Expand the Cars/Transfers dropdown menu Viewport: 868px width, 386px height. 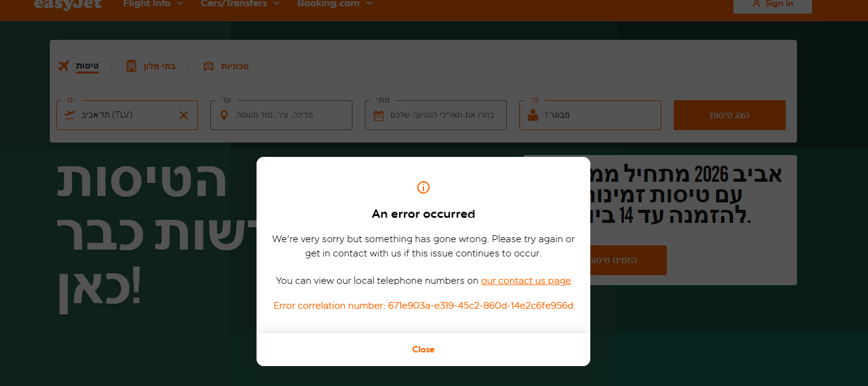(240, 4)
